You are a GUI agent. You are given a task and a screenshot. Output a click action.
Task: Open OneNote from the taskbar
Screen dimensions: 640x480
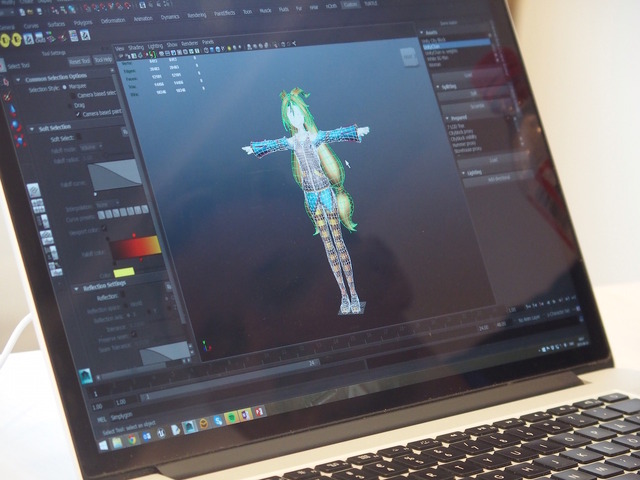[245, 414]
